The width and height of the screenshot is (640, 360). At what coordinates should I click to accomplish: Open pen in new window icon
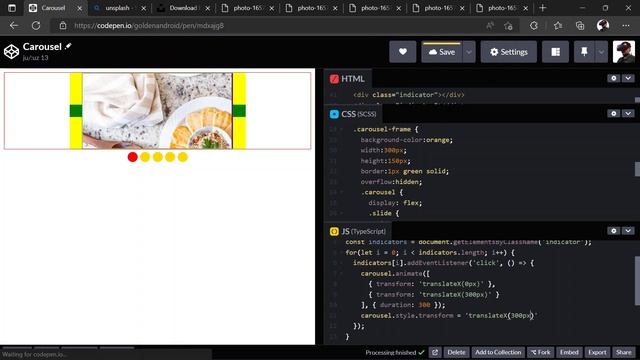pyautogui.click(x=435, y=352)
